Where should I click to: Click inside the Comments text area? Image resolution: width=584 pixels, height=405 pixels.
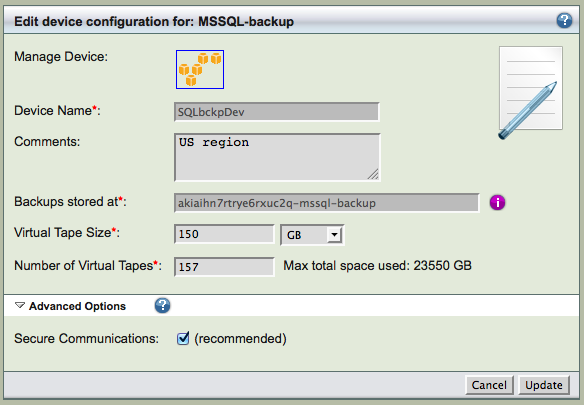pyautogui.click(x=277, y=157)
